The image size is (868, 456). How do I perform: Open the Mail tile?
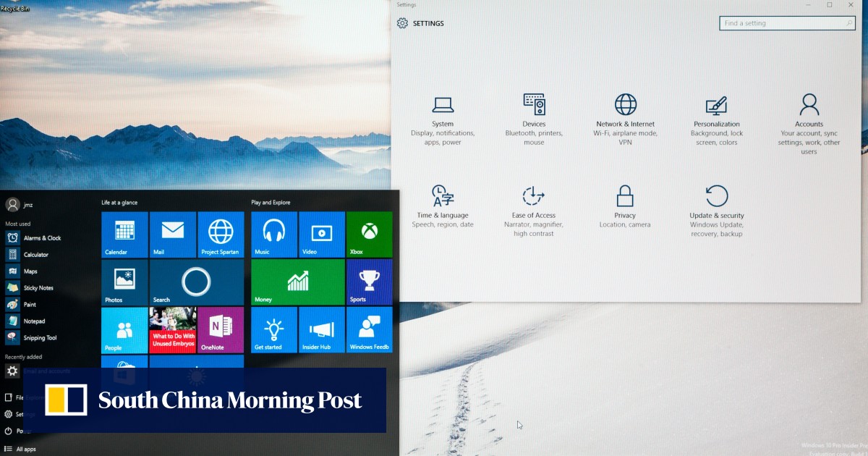pyautogui.click(x=172, y=235)
